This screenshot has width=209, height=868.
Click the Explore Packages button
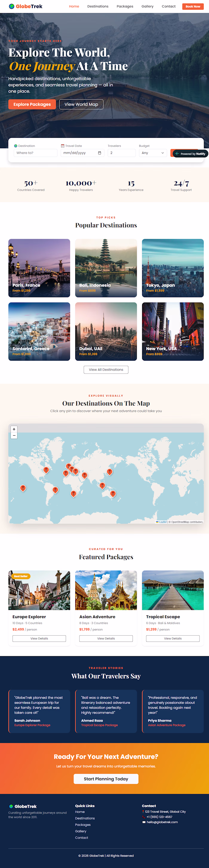click(x=32, y=104)
